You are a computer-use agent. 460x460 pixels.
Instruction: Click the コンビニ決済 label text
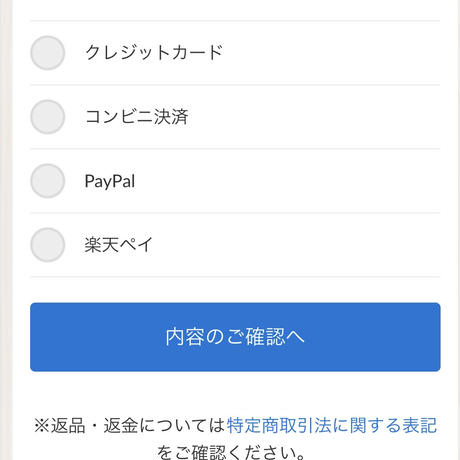point(136,117)
